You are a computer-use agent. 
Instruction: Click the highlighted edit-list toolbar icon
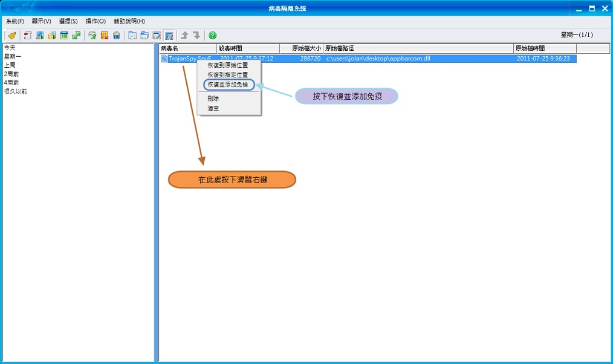(168, 34)
